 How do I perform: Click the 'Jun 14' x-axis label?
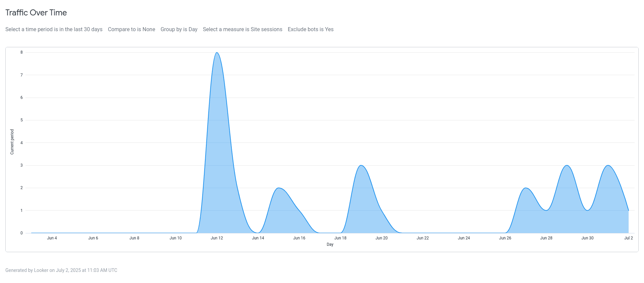[258, 238]
